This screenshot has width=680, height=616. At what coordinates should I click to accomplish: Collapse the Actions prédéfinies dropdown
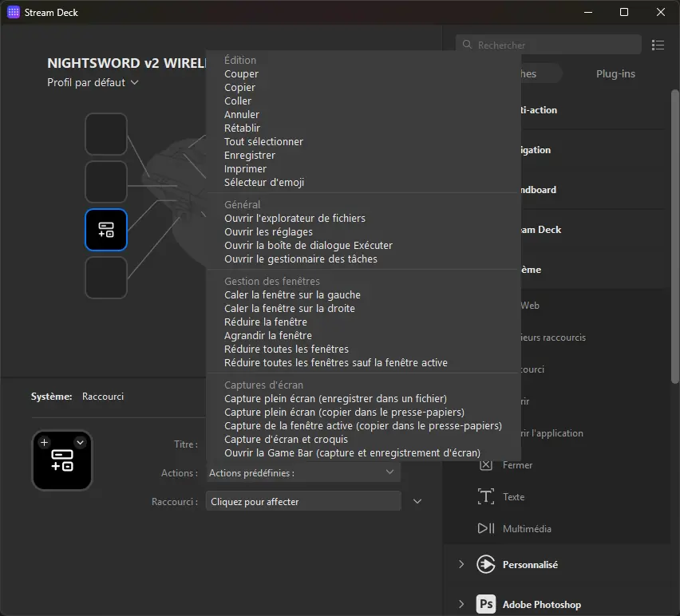pyautogui.click(x=302, y=473)
